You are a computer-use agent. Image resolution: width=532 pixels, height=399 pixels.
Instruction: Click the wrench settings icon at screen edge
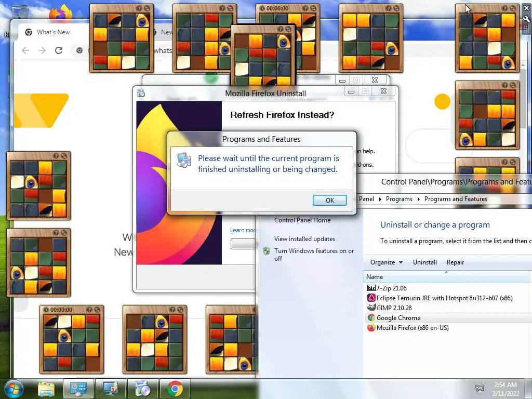[527, 19]
